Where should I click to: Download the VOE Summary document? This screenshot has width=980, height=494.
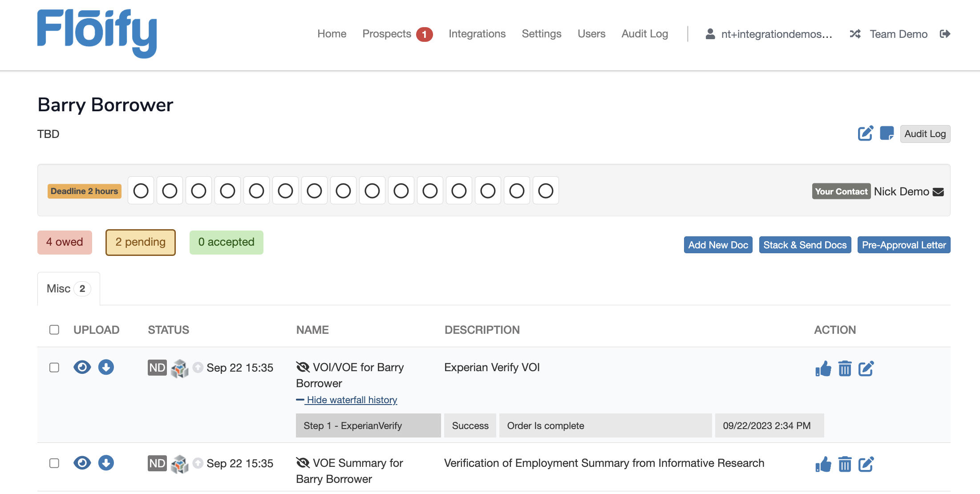[106, 463]
